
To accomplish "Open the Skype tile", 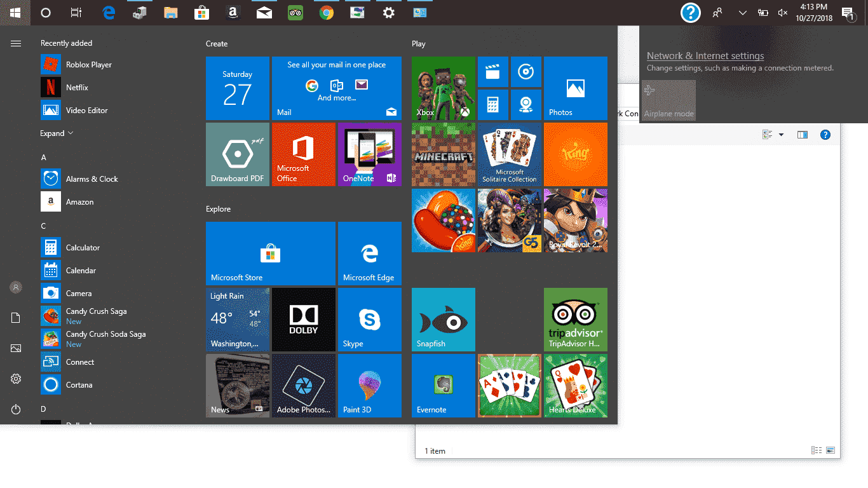I will click(370, 320).
